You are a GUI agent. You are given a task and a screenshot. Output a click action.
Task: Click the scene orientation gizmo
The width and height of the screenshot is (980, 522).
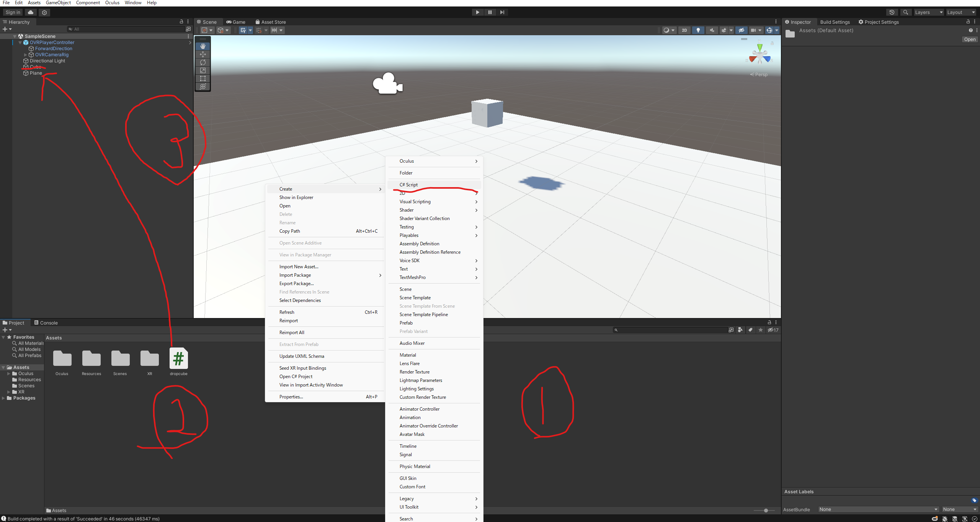pos(759,55)
